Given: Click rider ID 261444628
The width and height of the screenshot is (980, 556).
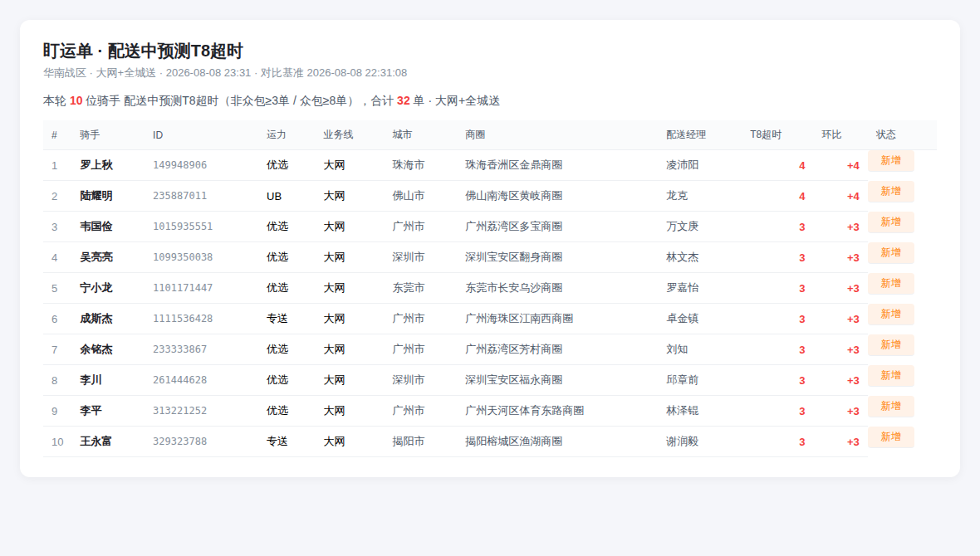Looking at the screenshot, I should pyautogui.click(x=180, y=380).
